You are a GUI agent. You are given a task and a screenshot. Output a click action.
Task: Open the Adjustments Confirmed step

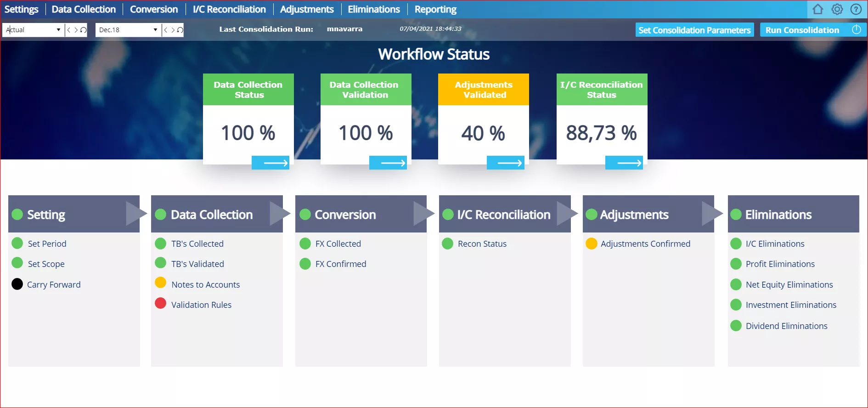click(645, 244)
